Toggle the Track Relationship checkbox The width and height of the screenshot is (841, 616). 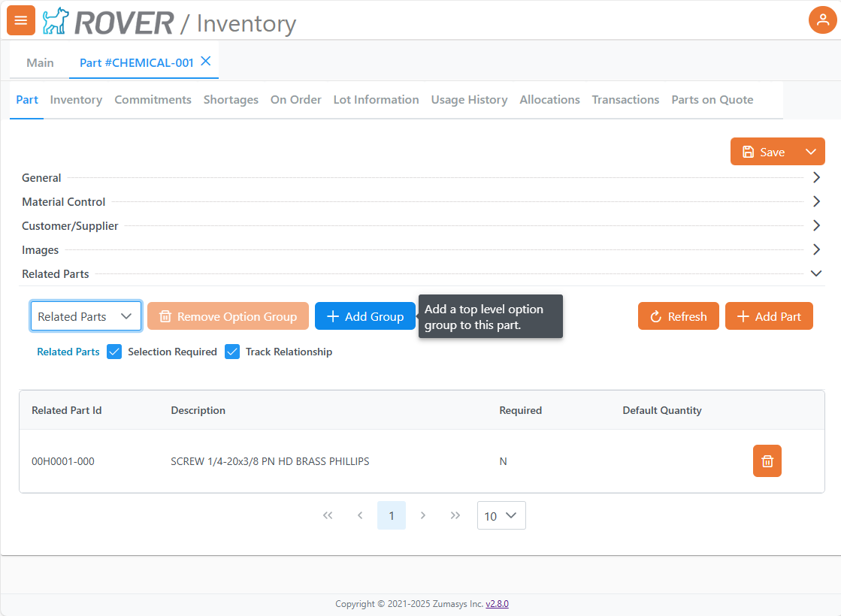232,352
